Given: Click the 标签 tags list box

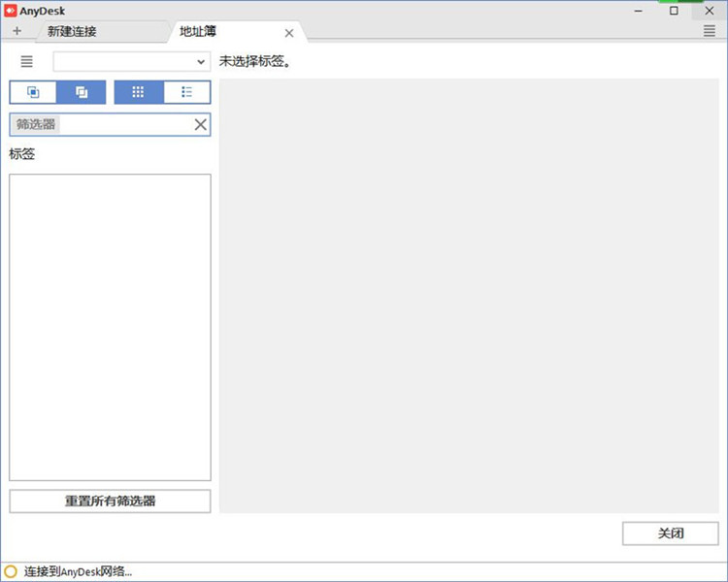Looking at the screenshot, I should click(x=110, y=327).
